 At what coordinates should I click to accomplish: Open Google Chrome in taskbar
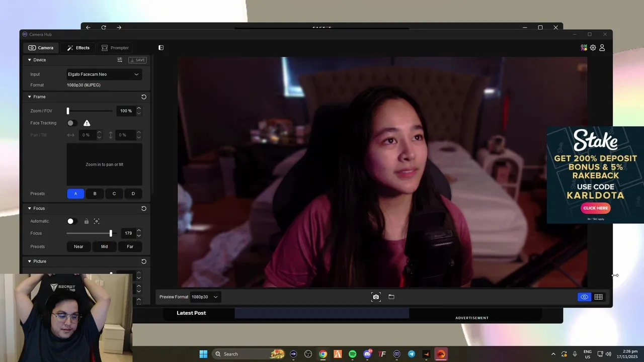click(x=323, y=354)
